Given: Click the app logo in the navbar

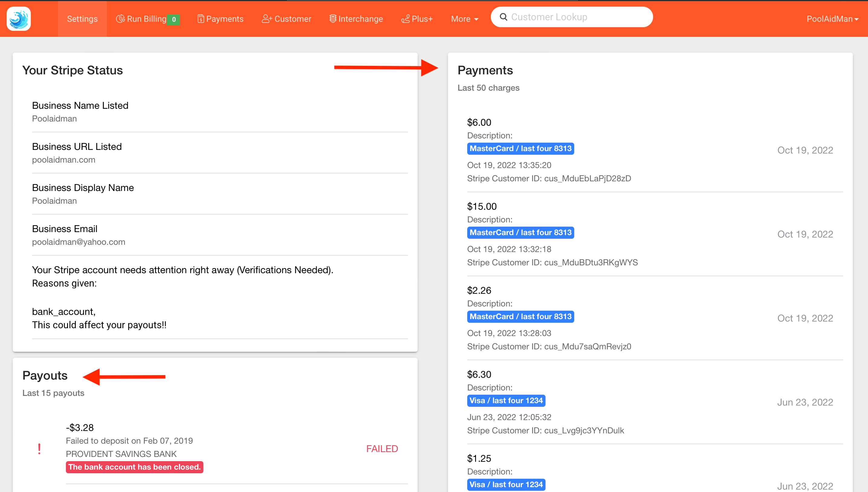Looking at the screenshot, I should click(x=18, y=18).
